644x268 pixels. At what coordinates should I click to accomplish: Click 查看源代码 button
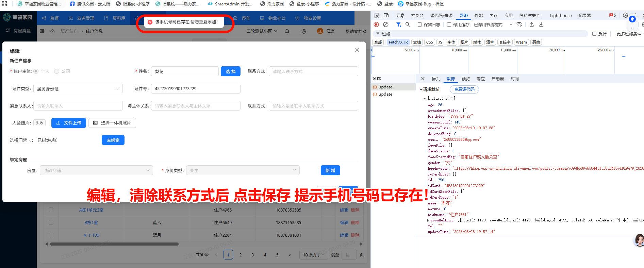pos(464,89)
